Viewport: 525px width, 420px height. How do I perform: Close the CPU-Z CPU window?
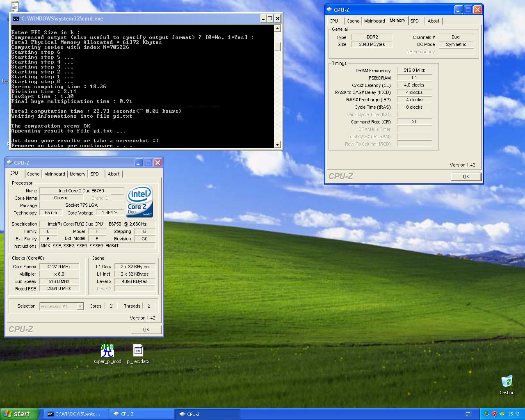(157, 162)
